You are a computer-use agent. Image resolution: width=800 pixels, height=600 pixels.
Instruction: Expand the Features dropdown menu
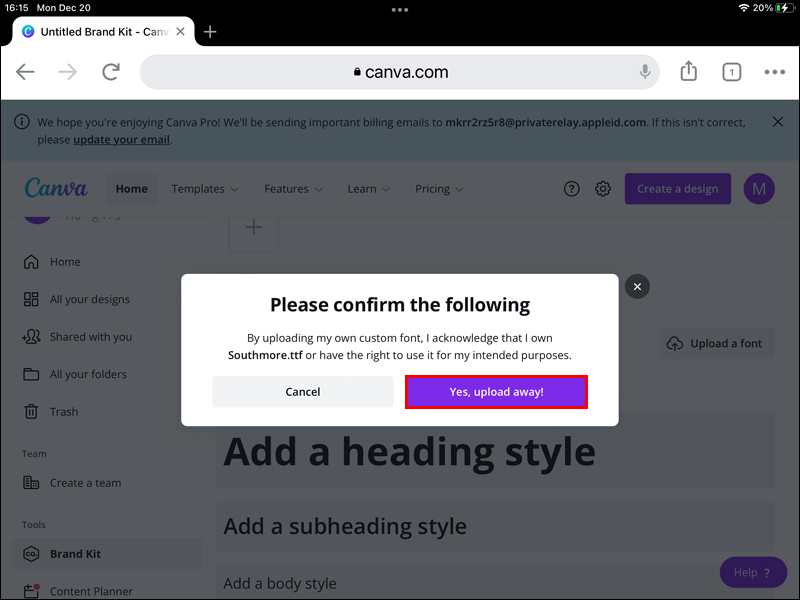[293, 189]
